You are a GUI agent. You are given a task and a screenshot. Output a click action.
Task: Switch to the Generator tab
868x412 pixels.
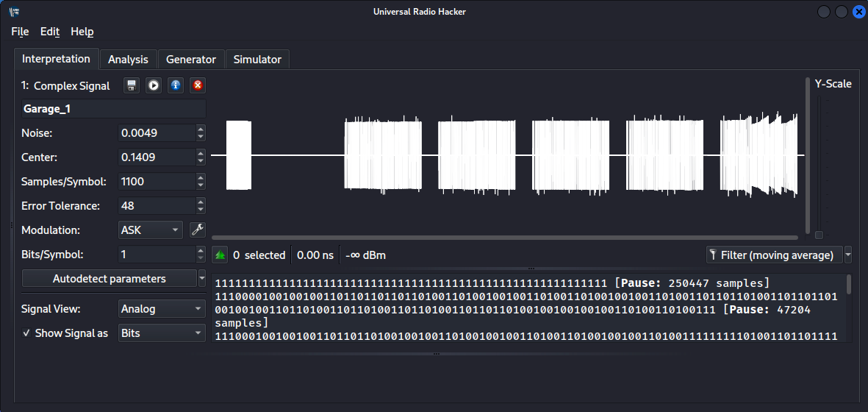coord(191,60)
